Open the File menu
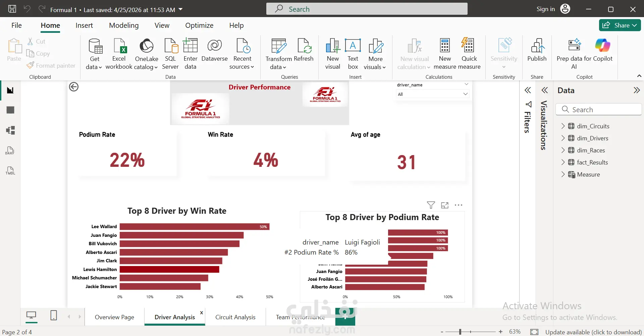This screenshot has width=644, height=336. (16, 25)
